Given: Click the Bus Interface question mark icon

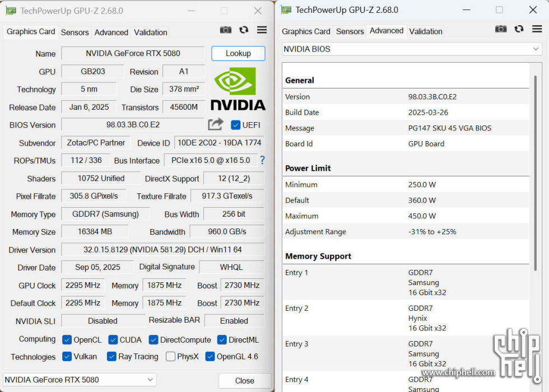Looking at the screenshot, I should [x=262, y=160].
